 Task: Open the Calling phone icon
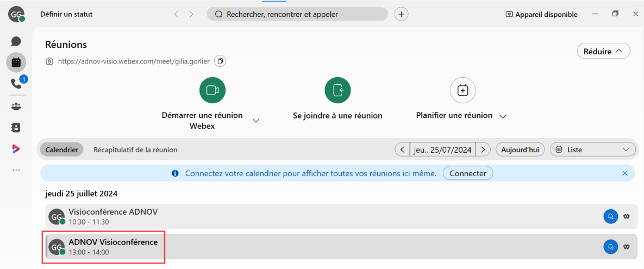coord(16,84)
